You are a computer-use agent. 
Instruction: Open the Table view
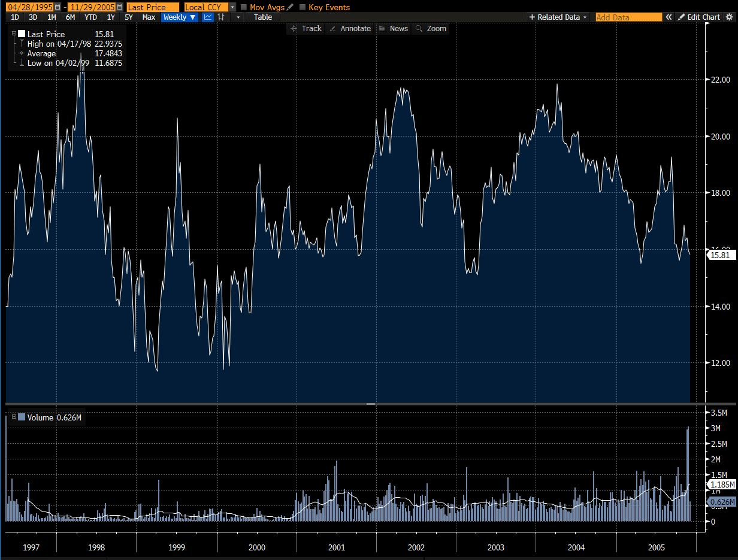(263, 17)
